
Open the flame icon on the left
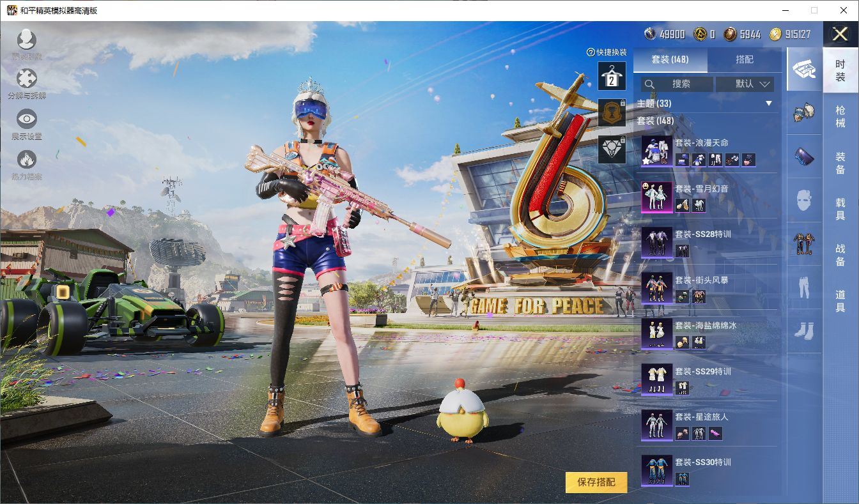26,160
